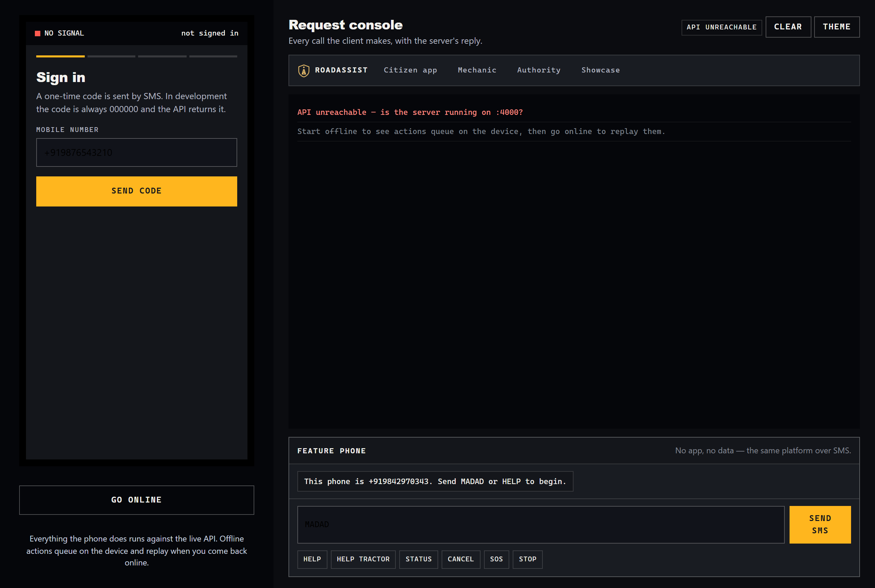The height and width of the screenshot is (588, 875).
Task: Clear the request console log
Action: click(x=788, y=27)
